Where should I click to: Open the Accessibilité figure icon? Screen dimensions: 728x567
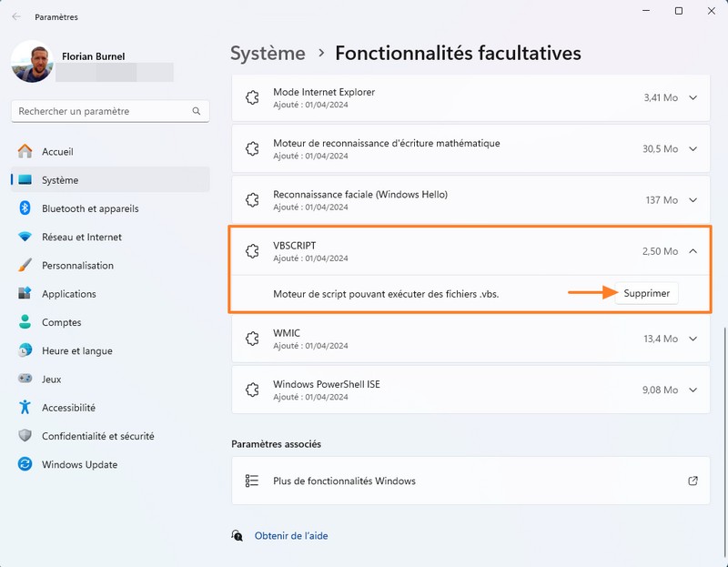click(25, 408)
